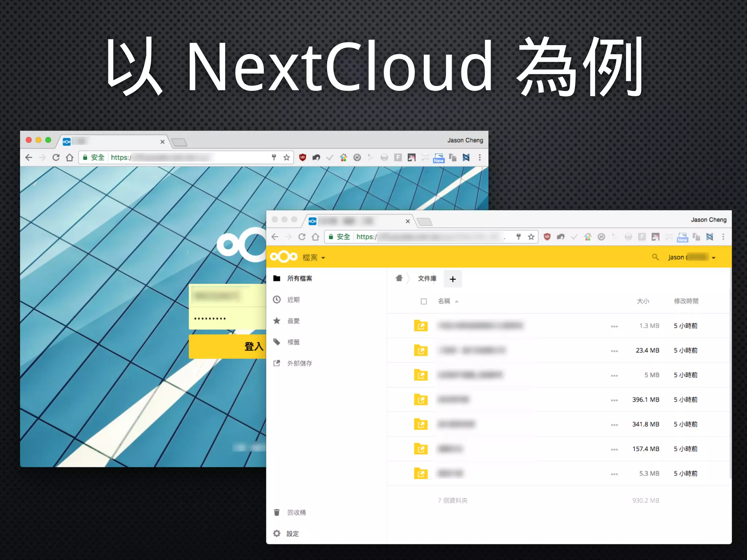Go back in back login window
Screen dimensions: 747x560
[29, 157]
